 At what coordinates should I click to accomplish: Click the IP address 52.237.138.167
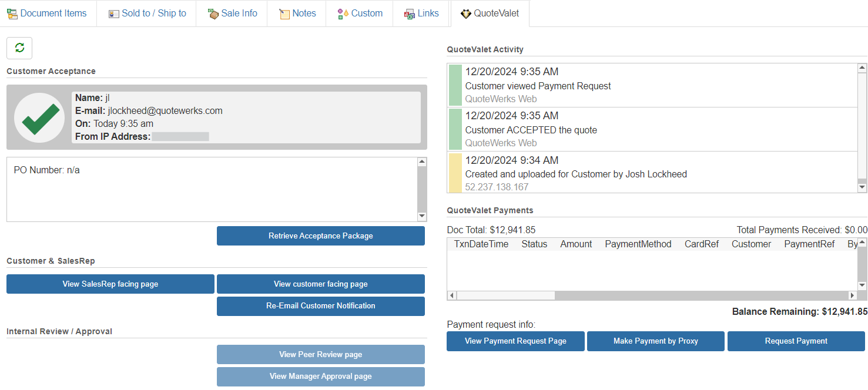click(x=497, y=187)
